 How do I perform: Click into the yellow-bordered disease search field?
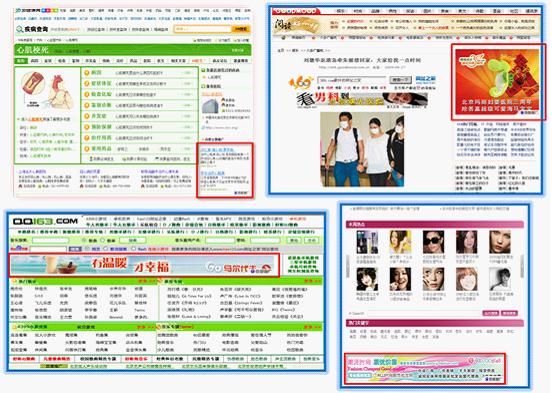click(203, 29)
